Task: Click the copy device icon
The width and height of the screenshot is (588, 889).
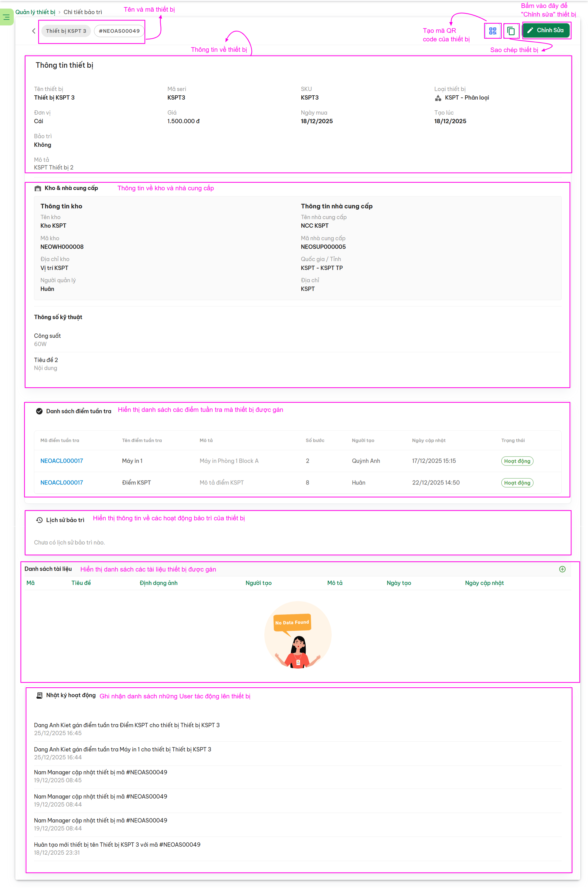Action: click(x=511, y=31)
